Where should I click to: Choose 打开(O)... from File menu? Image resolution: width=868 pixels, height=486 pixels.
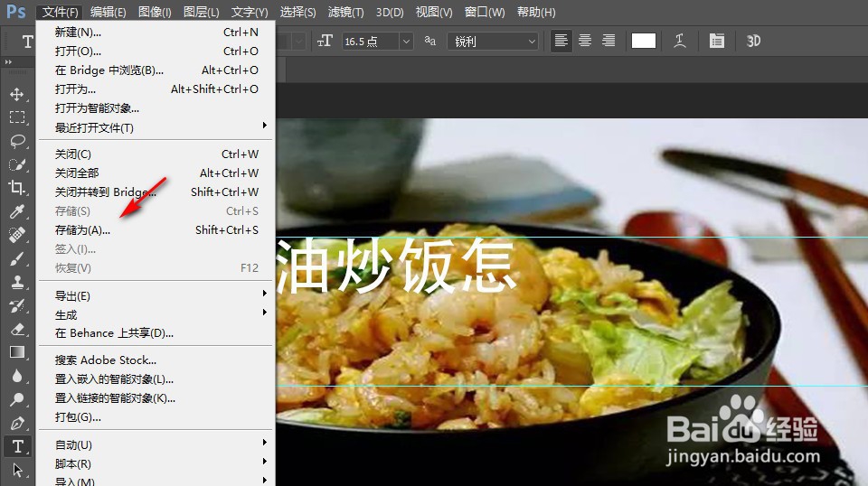click(155, 51)
